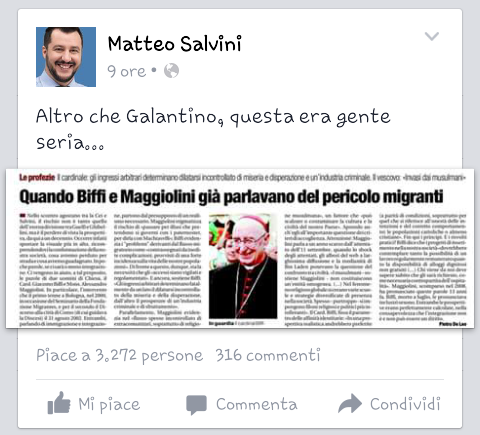Click the red 'Le profezie' article label
Image resolution: width=480 pixels, height=435 pixels.
click(x=37, y=177)
